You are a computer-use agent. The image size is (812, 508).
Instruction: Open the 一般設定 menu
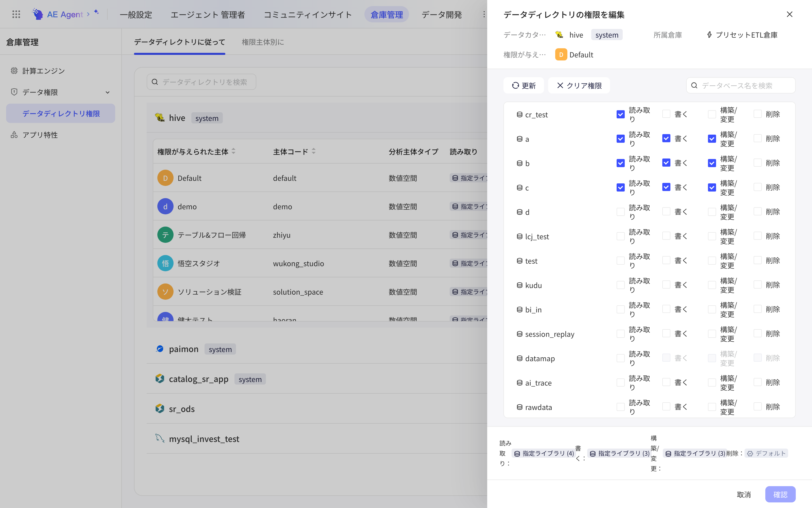136,14
